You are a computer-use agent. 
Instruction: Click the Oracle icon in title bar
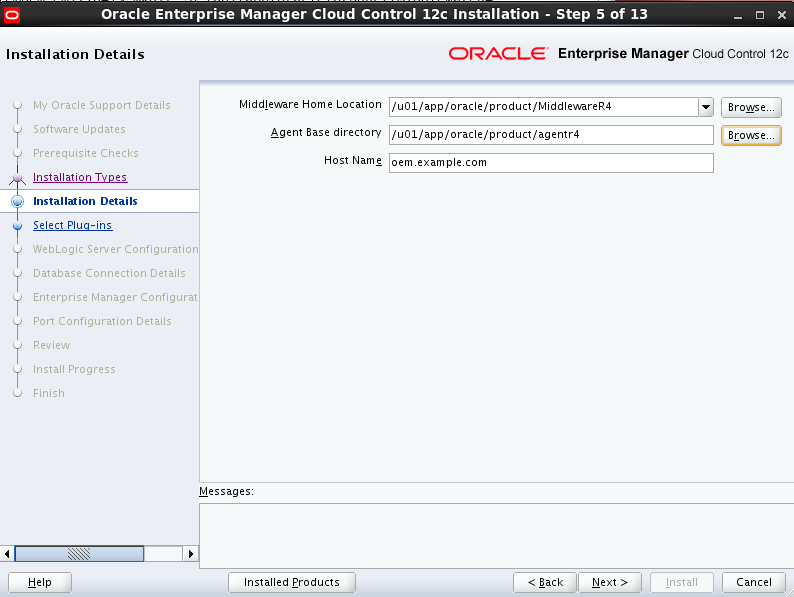(12, 15)
